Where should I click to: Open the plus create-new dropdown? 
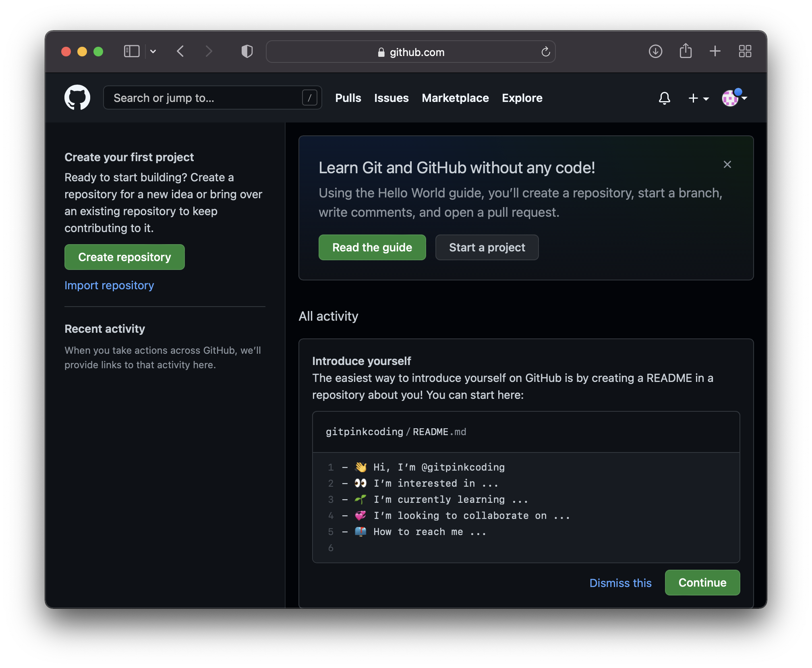[x=698, y=98]
